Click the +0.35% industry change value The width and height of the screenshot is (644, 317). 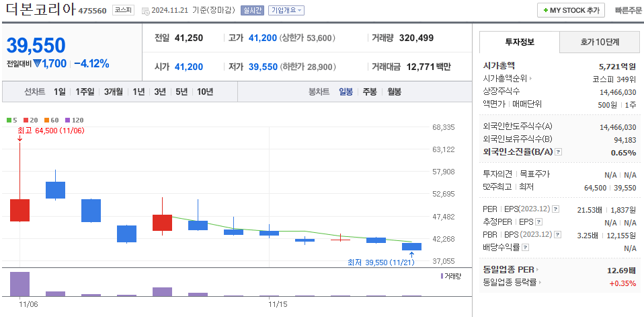click(622, 283)
